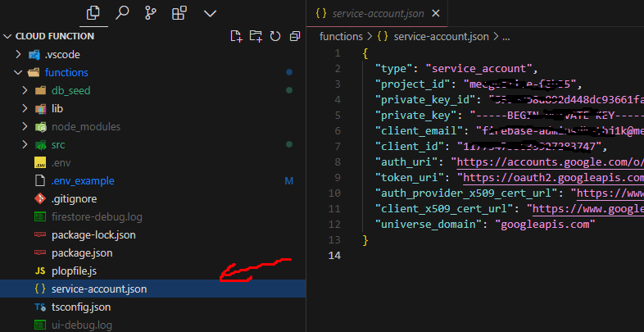Click the New File icon

point(236,36)
